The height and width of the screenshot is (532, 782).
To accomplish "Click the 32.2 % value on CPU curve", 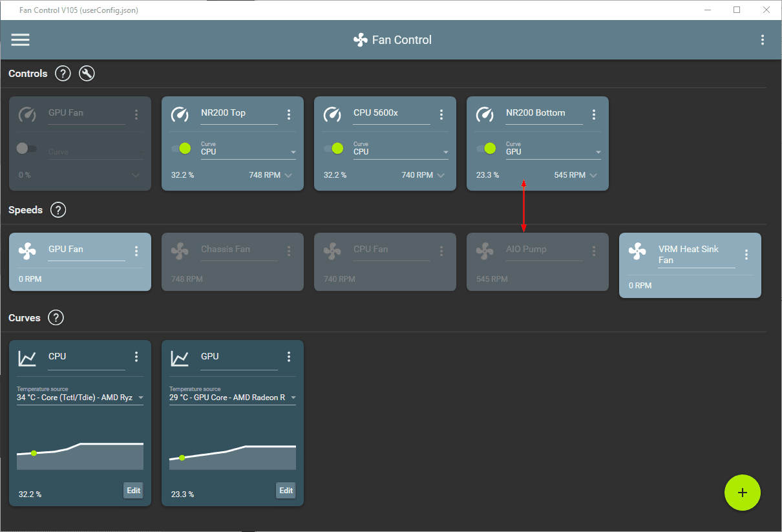I will [x=30, y=495].
